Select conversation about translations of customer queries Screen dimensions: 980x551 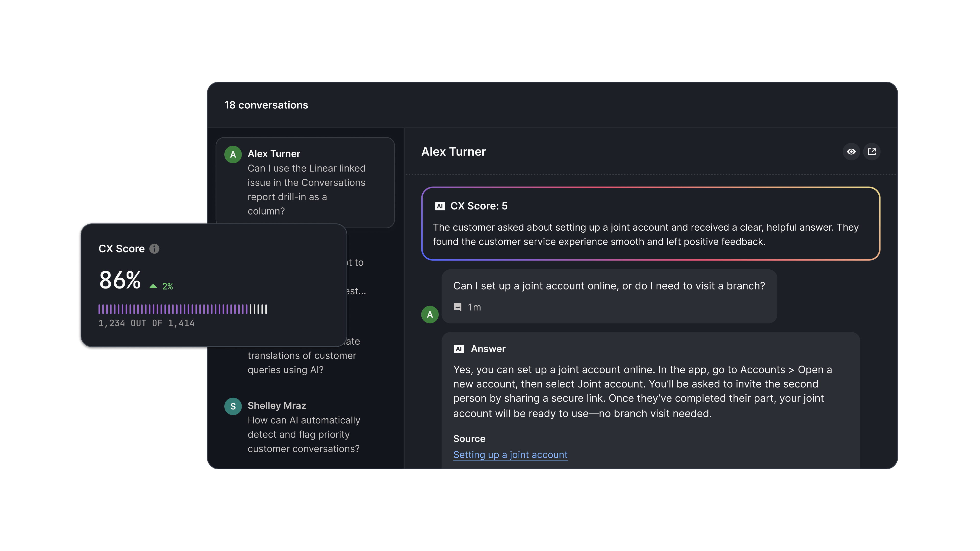click(x=301, y=362)
